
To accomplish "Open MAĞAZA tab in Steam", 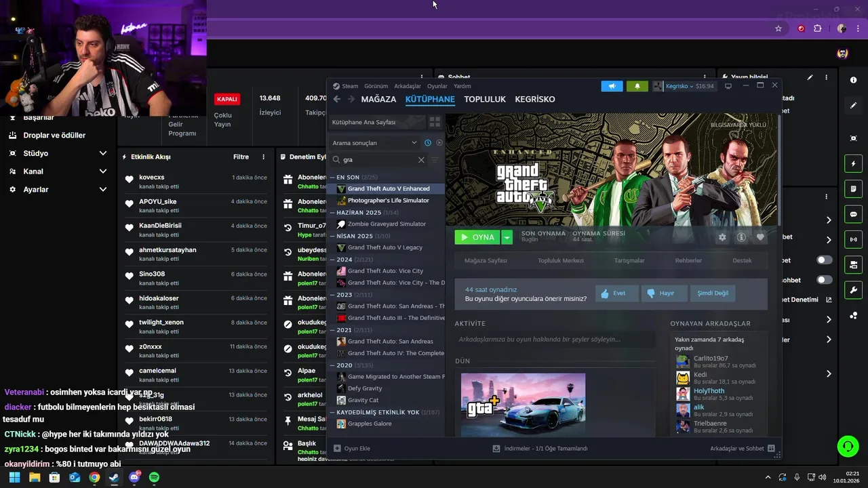I will tap(378, 99).
